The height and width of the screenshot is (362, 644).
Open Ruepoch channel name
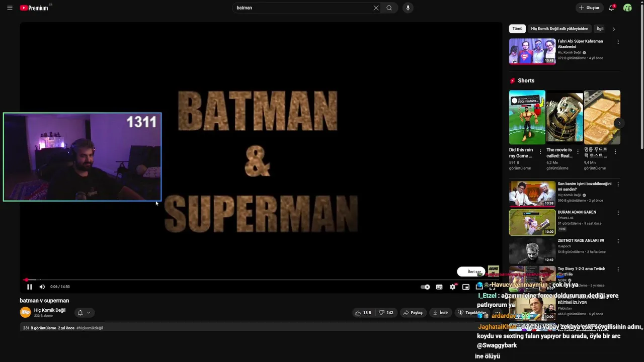564,246
